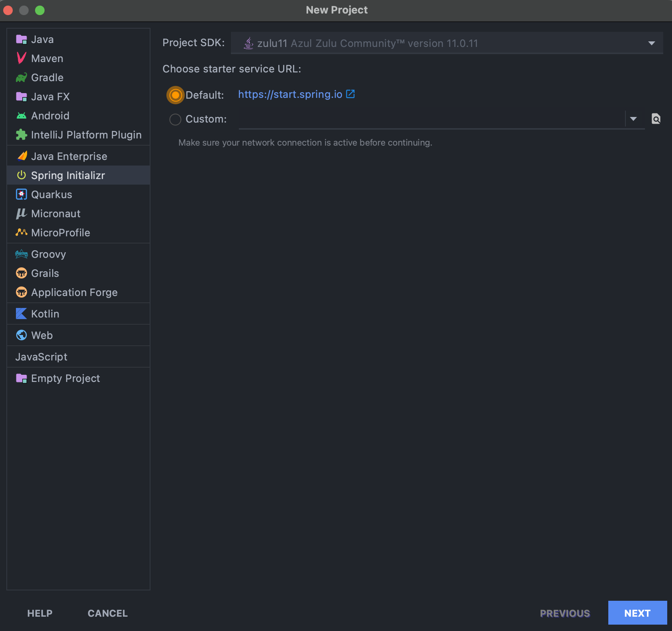Click into the Custom URL input field
Image resolution: width=672 pixels, height=631 pixels.
pyautogui.click(x=432, y=119)
